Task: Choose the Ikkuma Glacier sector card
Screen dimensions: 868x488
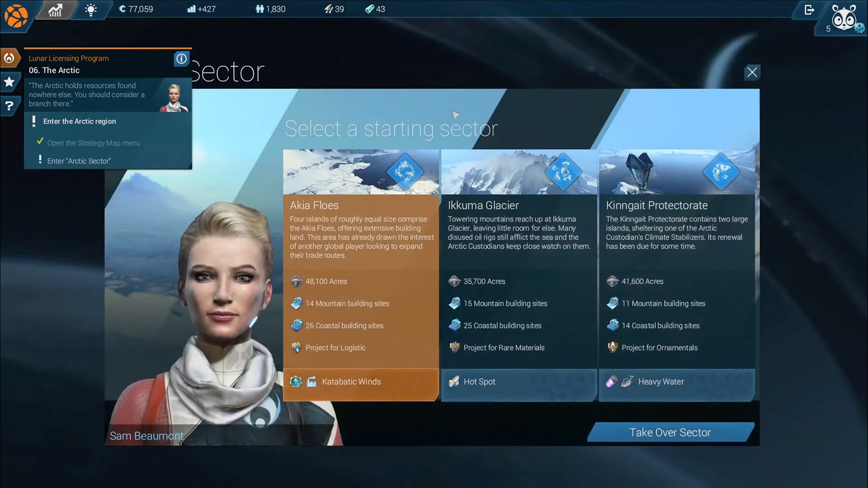Action: (x=519, y=275)
